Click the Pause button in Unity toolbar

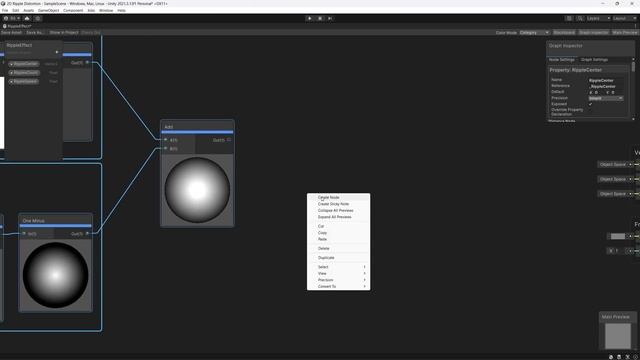(x=320, y=18)
